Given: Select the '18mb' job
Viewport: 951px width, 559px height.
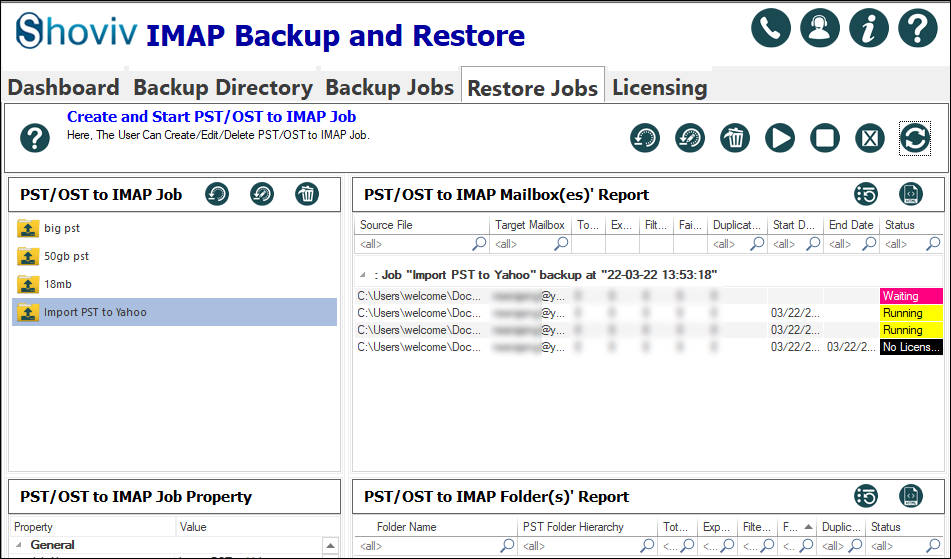Looking at the screenshot, I should 174,284.
